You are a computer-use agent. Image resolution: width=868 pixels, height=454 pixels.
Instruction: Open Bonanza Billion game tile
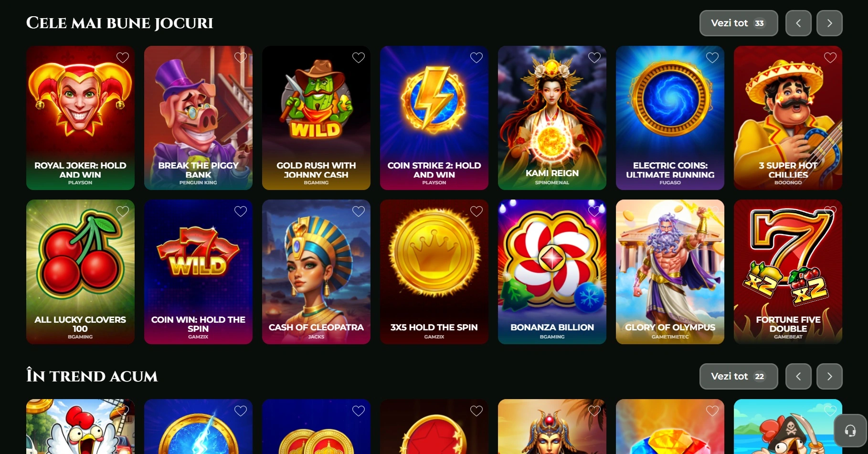pos(552,272)
